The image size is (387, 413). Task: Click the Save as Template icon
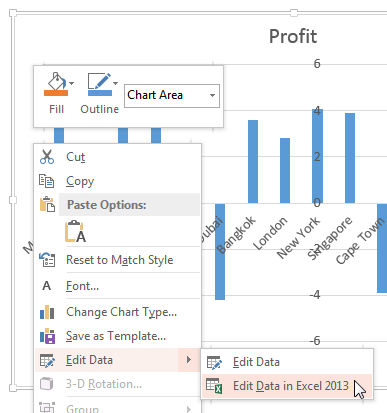tap(47, 336)
